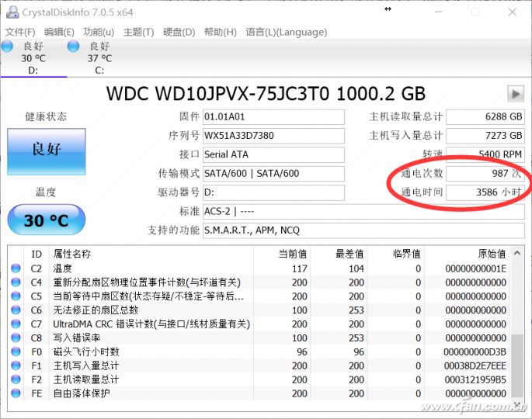Click the power on hours 3586 小时
532x419 pixels.
[485, 192]
